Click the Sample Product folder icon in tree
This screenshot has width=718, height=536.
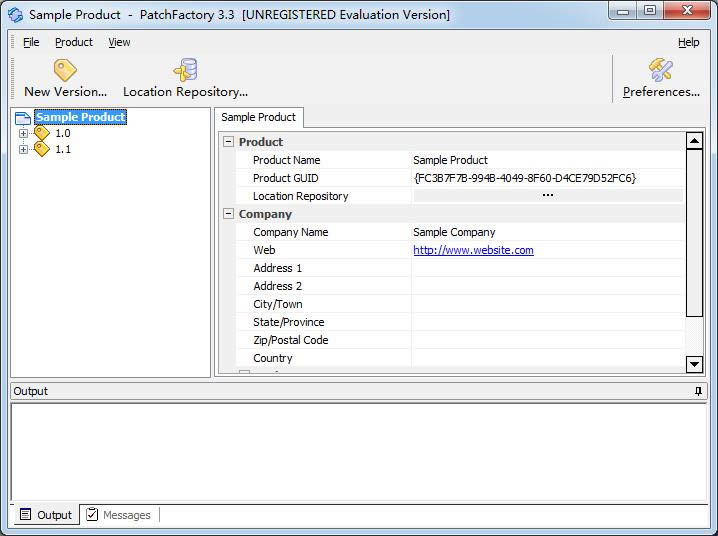(x=23, y=118)
